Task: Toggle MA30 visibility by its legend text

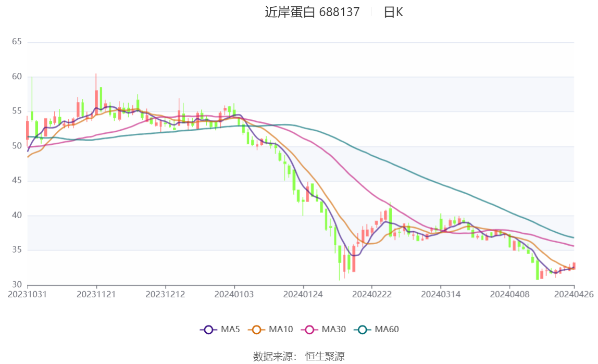Action: click(334, 329)
